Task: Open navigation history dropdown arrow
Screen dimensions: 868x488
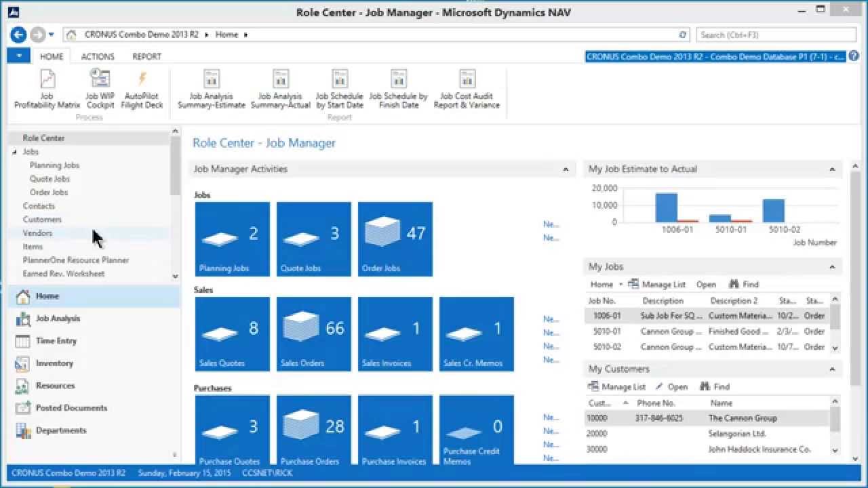Action: pyautogui.click(x=52, y=35)
